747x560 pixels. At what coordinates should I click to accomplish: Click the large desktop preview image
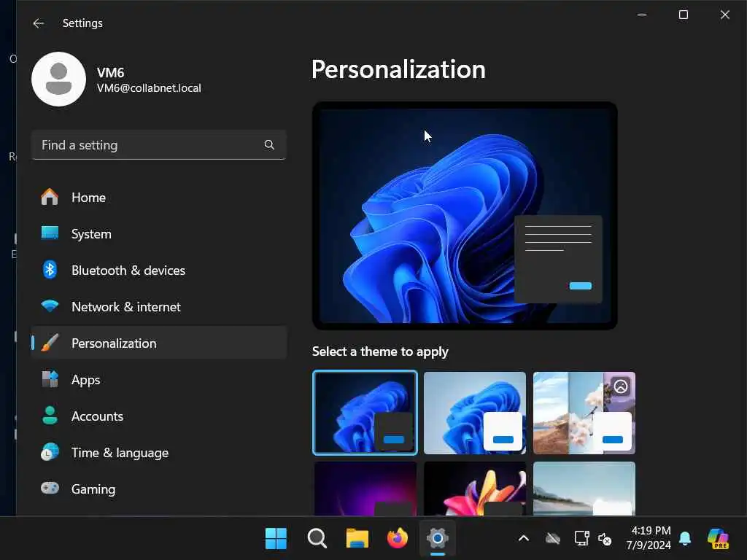coord(465,216)
